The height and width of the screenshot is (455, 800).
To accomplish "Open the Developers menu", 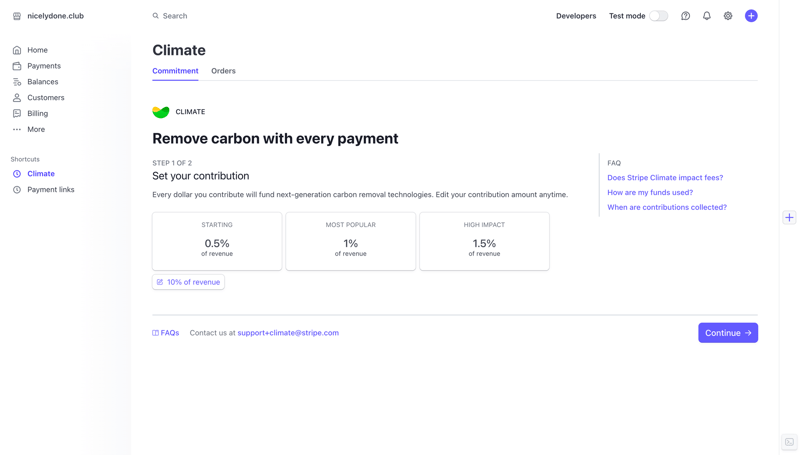I will (x=576, y=16).
